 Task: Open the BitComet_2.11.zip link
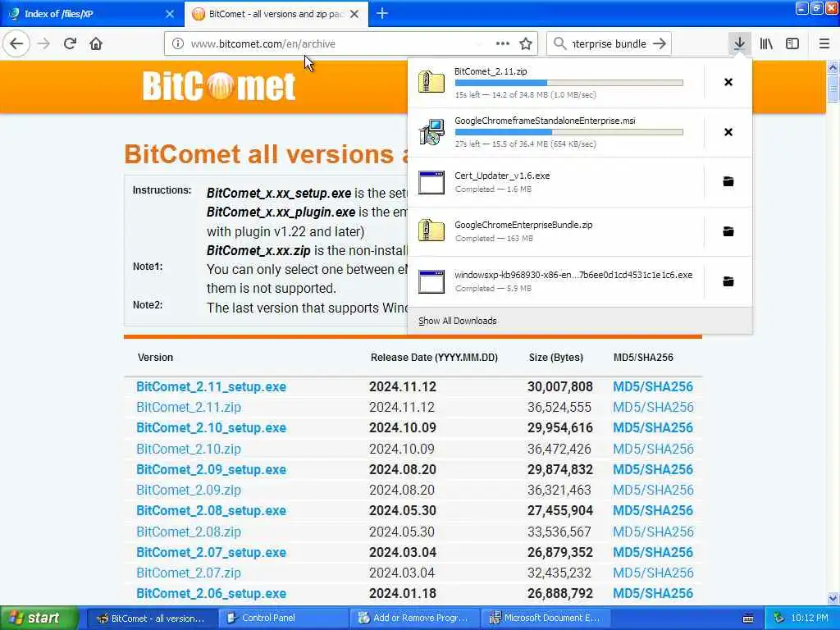click(189, 407)
